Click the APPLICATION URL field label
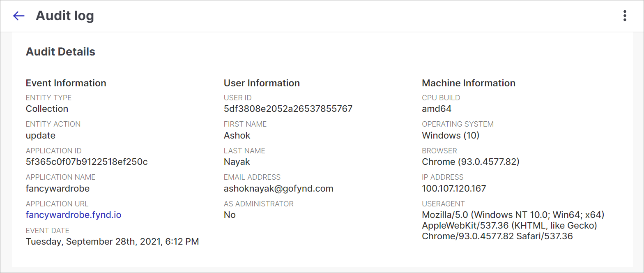Screen dimensions: 644x273 (57, 204)
